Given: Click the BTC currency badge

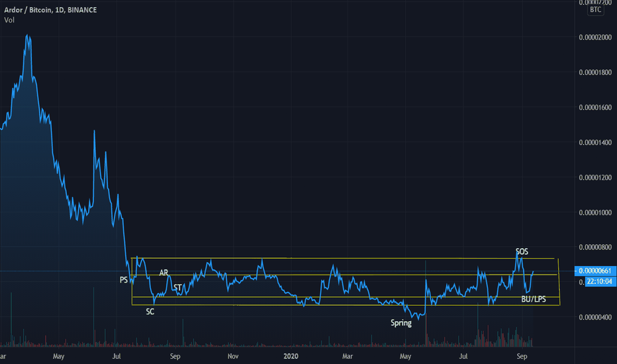Looking at the screenshot, I should tap(595, 9).
